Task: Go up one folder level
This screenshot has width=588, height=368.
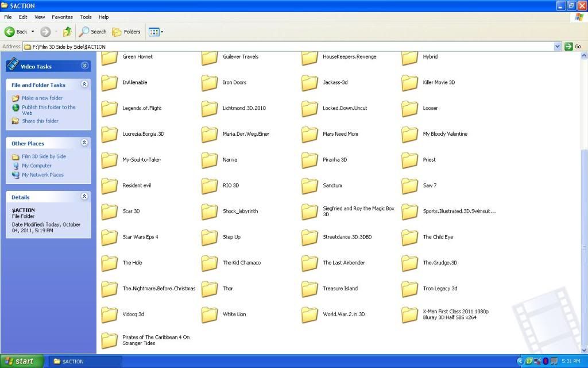Action: coord(68,32)
